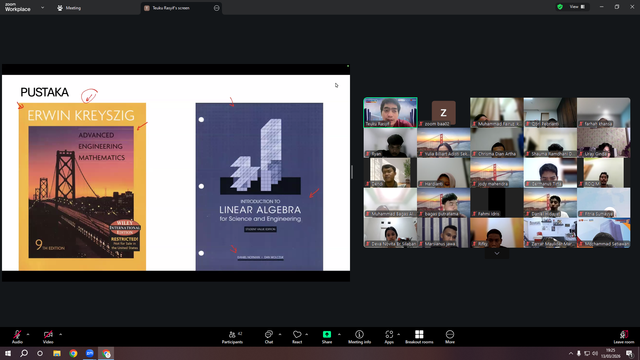Open Cortana circle icon on taskbar

40,353
